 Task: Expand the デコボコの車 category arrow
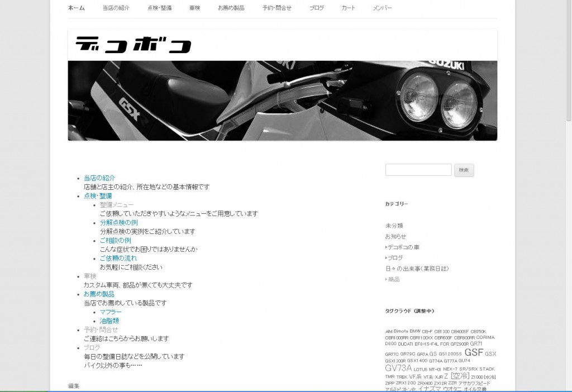coord(387,247)
